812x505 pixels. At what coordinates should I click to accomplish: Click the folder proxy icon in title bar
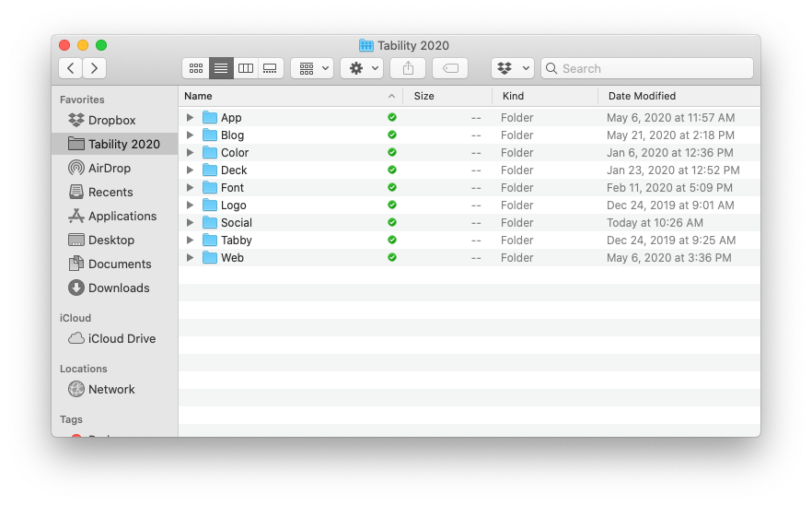pos(366,46)
